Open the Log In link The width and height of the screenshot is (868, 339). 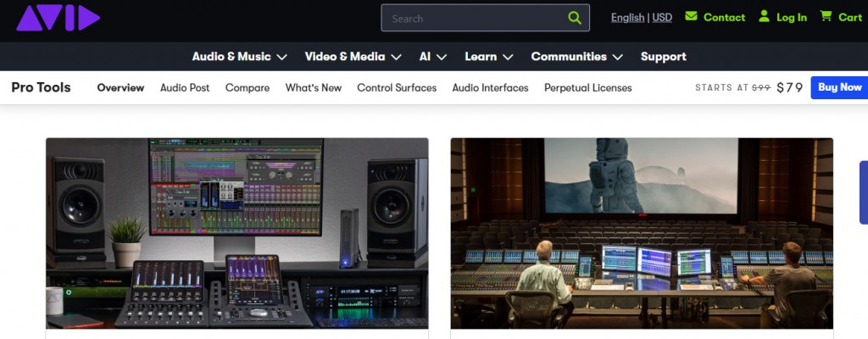(x=792, y=18)
